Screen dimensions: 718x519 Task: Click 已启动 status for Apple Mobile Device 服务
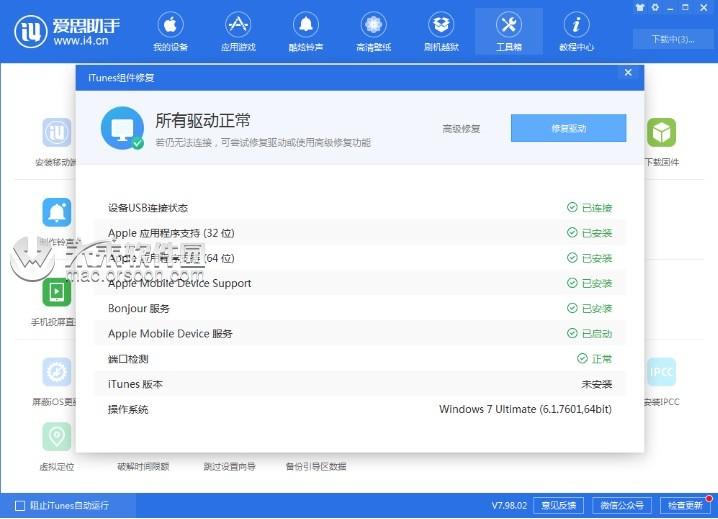(x=589, y=333)
